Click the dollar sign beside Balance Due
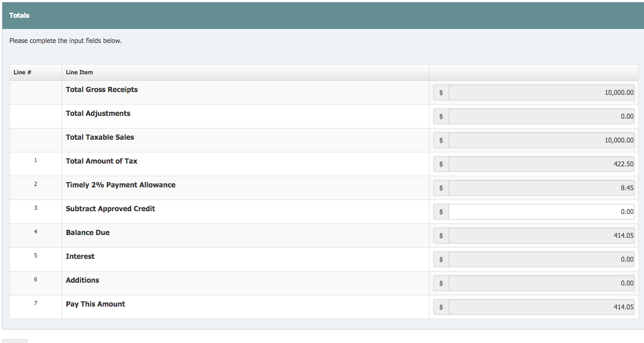The image size is (644, 343). tap(441, 236)
